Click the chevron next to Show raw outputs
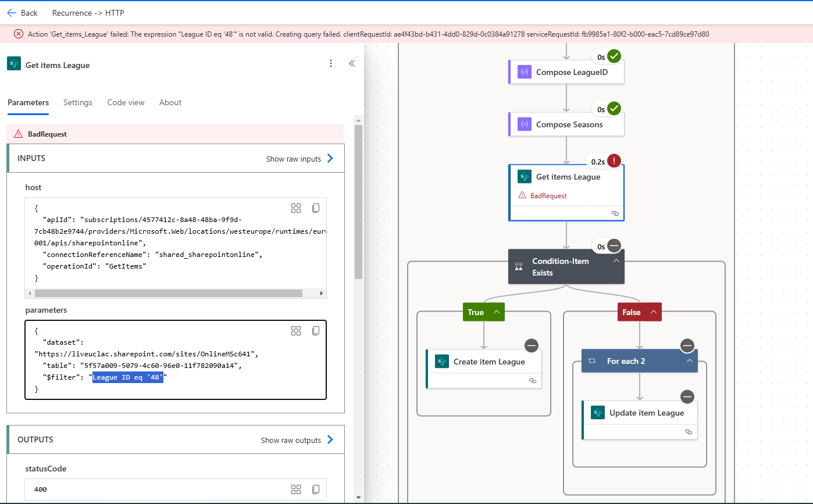This screenshot has width=813, height=504. (330, 439)
